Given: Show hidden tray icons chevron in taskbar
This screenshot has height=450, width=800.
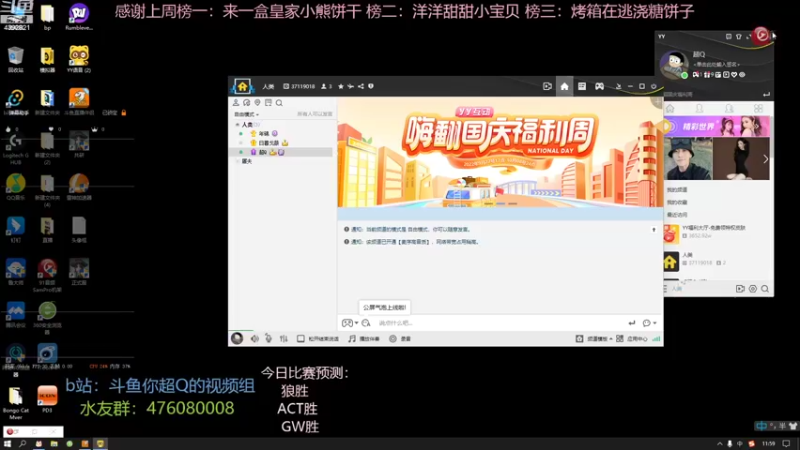Looking at the screenshot, I should pyautogui.click(x=719, y=444).
